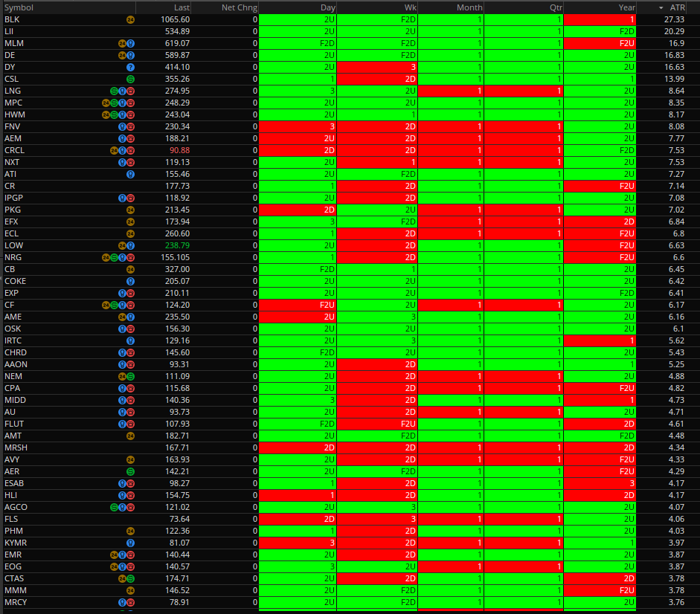This screenshot has width=700, height=614.
Task: Click the red Wk cell 3 in DY row
Action: click(377, 68)
